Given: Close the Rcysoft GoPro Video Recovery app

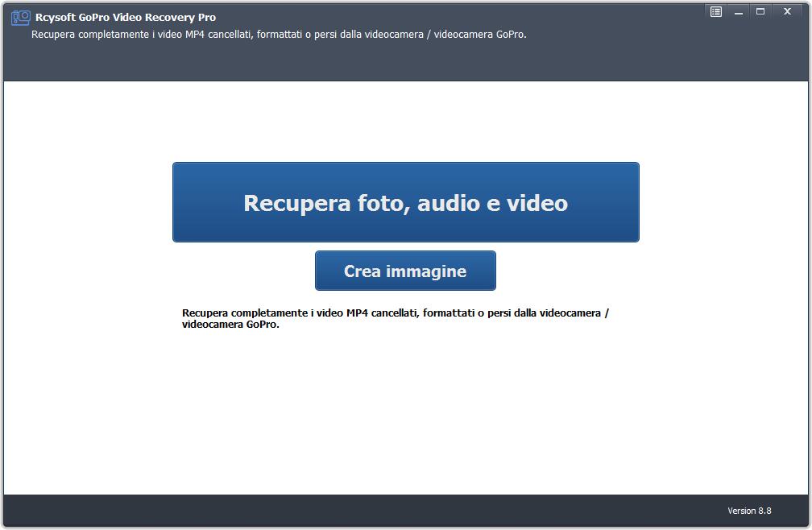Looking at the screenshot, I should (x=786, y=11).
